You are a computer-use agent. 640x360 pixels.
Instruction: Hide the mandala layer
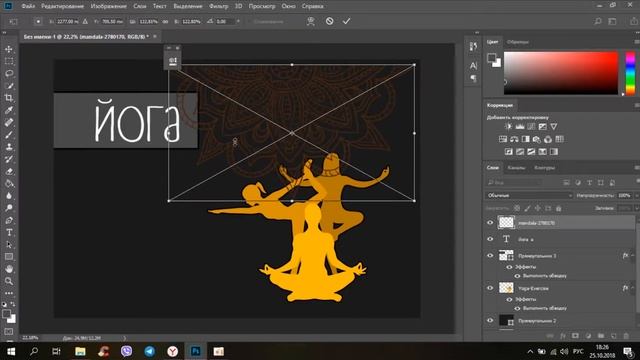(x=490, y=223)
